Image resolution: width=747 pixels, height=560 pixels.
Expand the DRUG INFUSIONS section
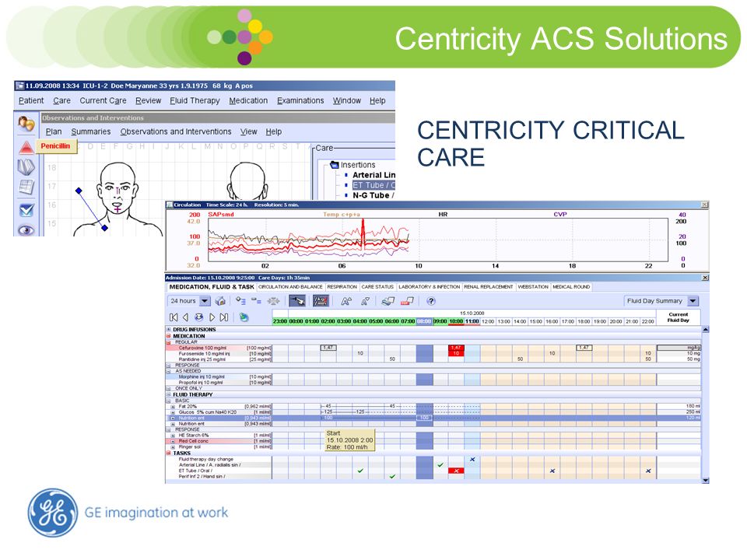coord(168,330)
